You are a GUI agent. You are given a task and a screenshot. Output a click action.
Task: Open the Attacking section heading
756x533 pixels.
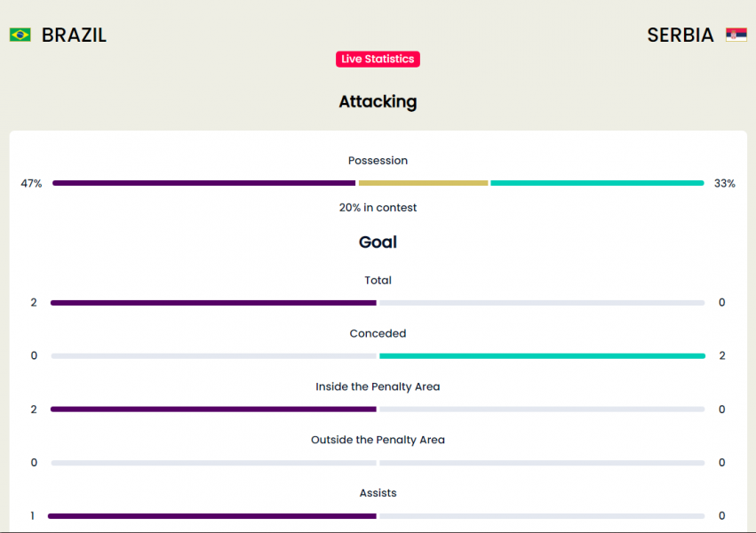(378, 101)
